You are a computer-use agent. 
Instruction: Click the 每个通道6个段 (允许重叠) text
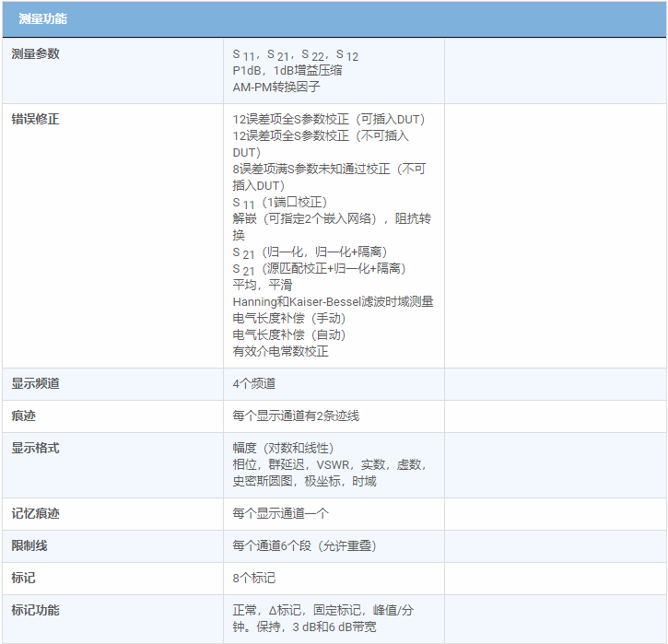(x=304, y=545)
